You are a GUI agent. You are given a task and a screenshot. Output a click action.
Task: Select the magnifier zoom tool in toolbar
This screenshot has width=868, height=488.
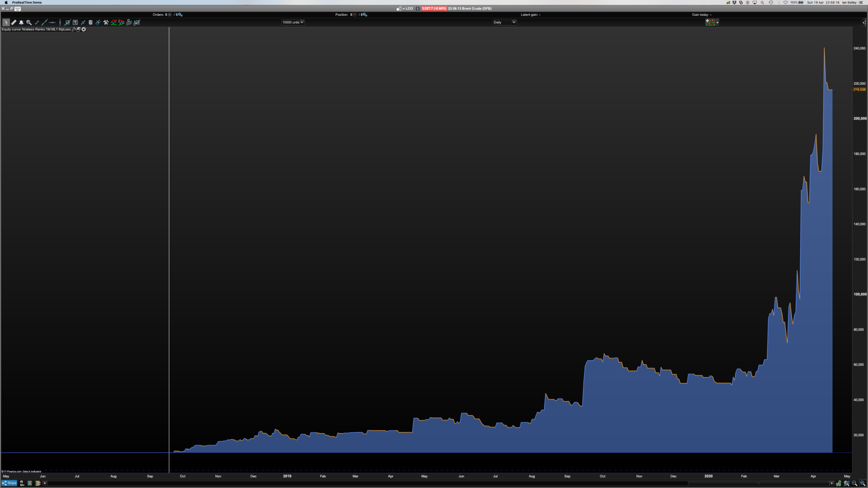29,22
